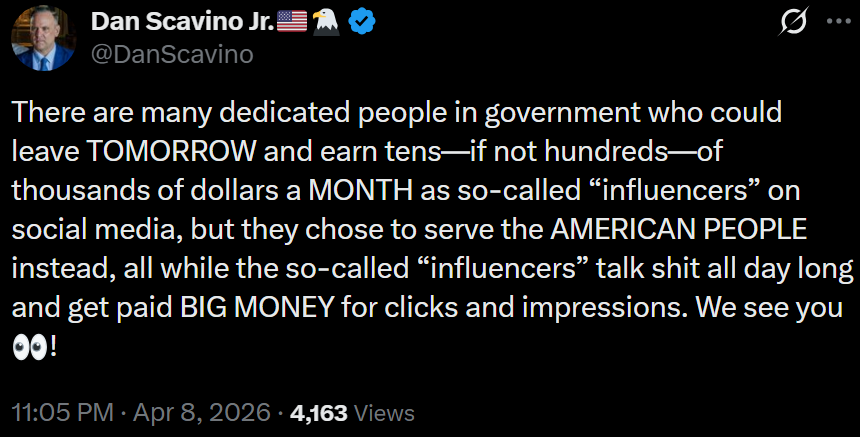Viewport: 860px width, 437px height.
Task: Click the 4,163 view count number
Action: point(318,412)
